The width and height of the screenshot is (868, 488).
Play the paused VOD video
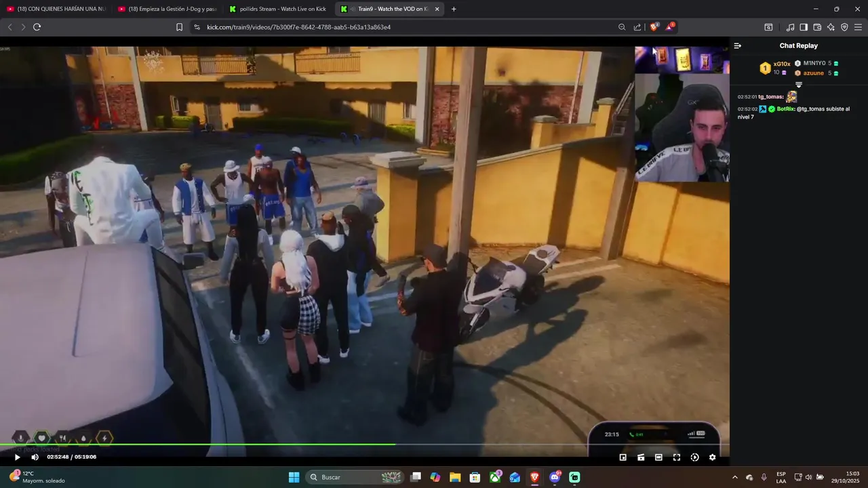[17, 457]
